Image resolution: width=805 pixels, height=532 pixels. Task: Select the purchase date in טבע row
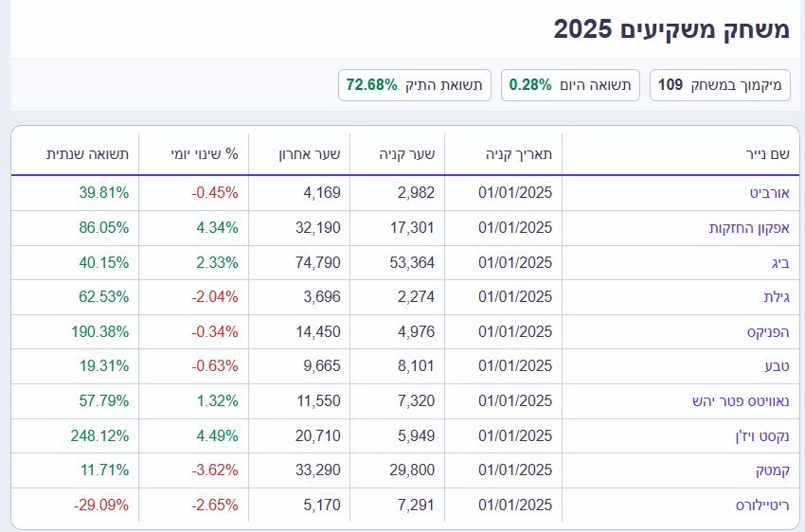tap(515, 366)
